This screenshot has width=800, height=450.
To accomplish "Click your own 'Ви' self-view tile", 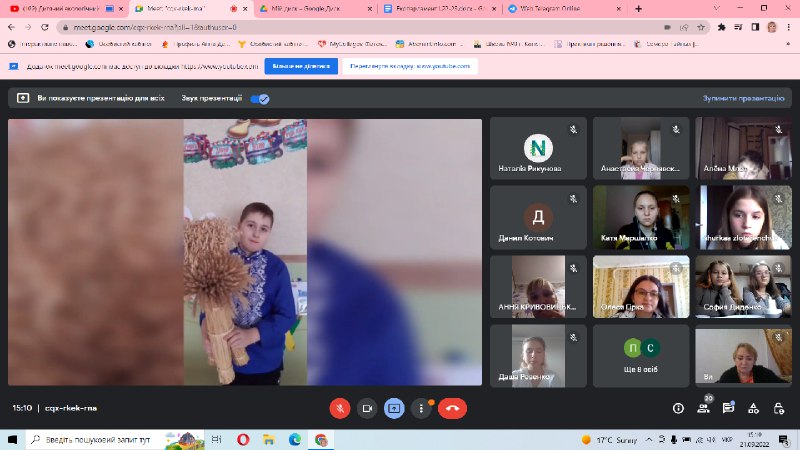I will (x=743, y=356).
